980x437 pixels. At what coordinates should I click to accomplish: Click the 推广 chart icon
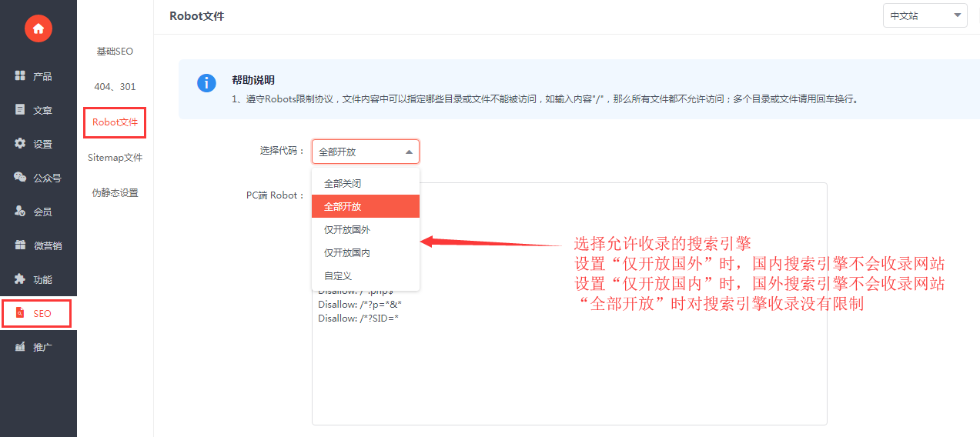(21, 347)
